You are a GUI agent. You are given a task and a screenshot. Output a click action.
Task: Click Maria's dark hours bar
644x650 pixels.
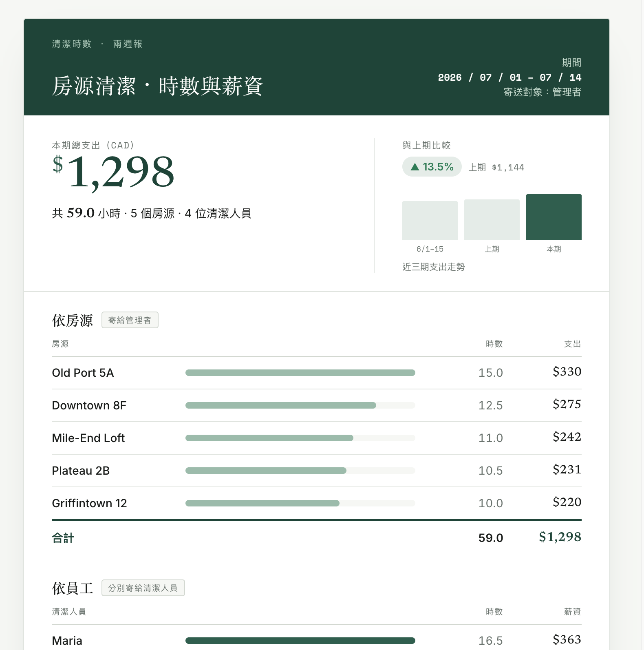(x=300, y=641)
